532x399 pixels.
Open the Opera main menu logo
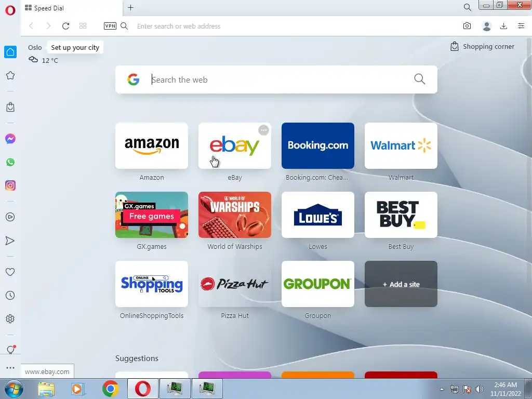[10, 10]
